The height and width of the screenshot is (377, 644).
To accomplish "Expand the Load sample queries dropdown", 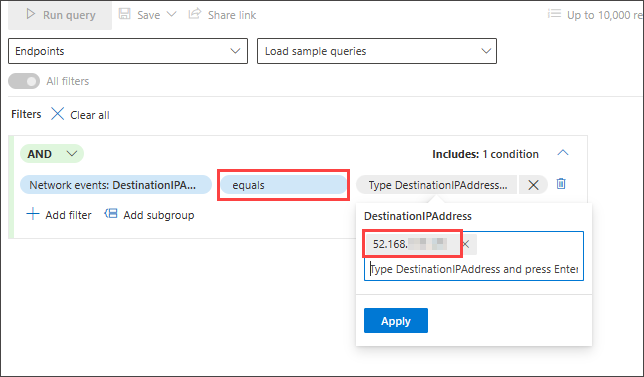I will pyautogui.click(x=377, y=51).
